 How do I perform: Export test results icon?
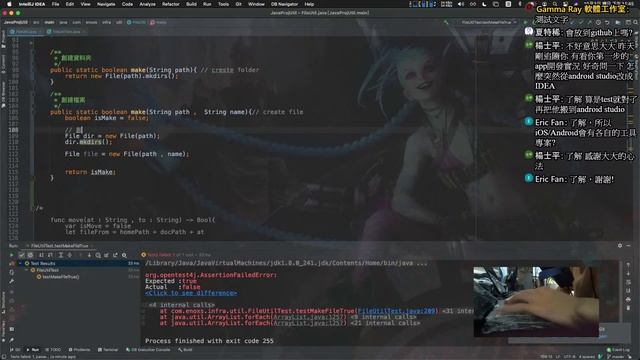tap(115, 255)
